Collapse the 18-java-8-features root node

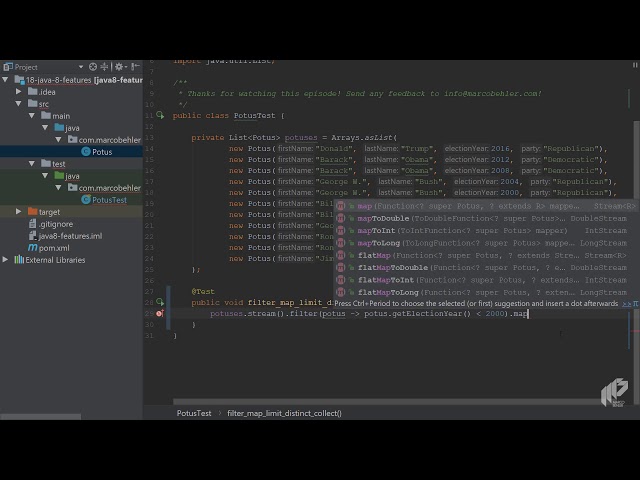tap(5, 80)
